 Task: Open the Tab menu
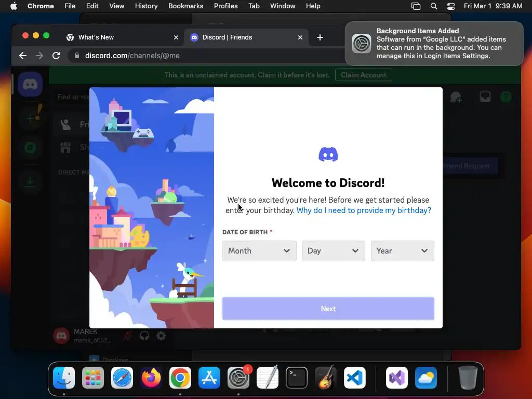point(254,6)
